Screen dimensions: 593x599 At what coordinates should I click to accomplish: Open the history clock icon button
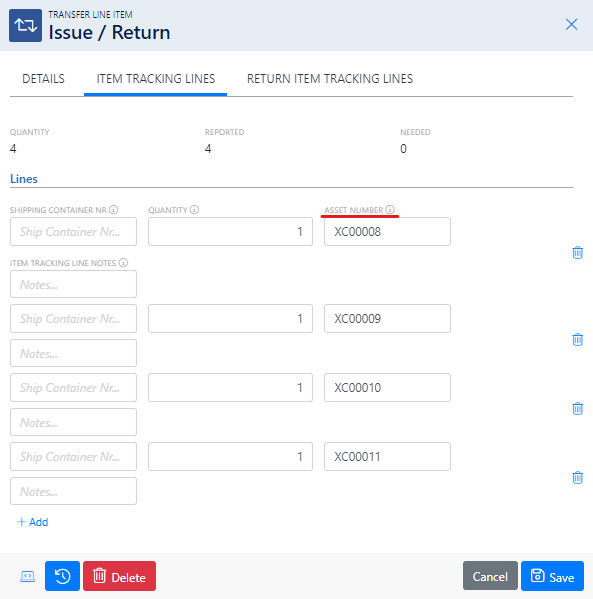coord(62,576)
